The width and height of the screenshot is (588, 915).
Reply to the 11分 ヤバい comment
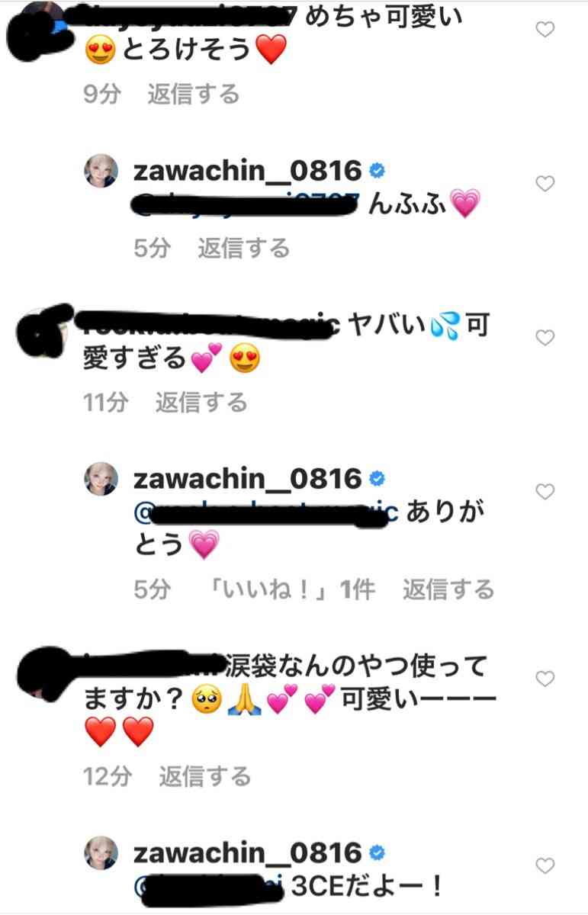coord(201,402)
